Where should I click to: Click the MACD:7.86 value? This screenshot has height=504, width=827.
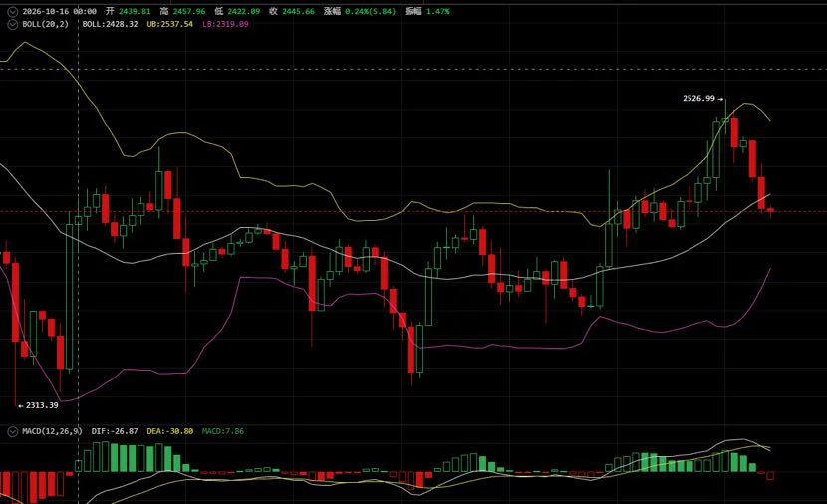(223, 431)
